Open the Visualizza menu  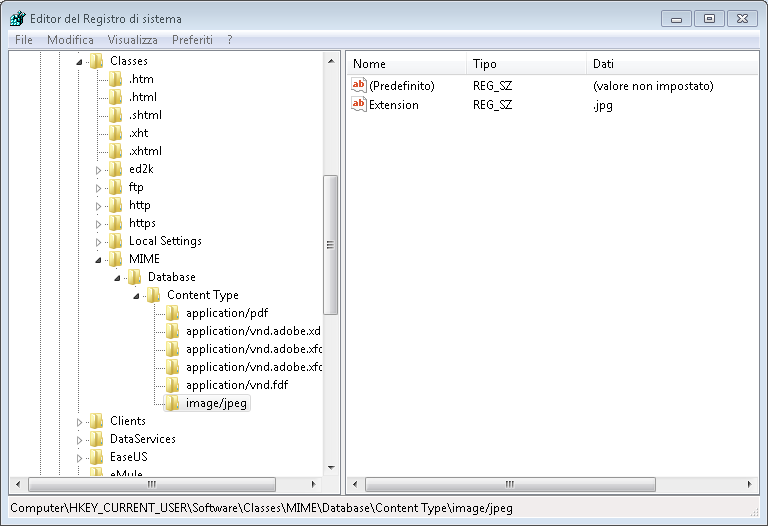pyautogui.click(x=132, y=40)
